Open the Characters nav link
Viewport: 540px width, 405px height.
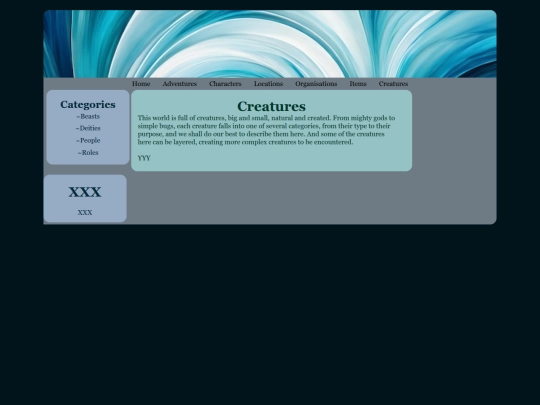click(225, 84)
